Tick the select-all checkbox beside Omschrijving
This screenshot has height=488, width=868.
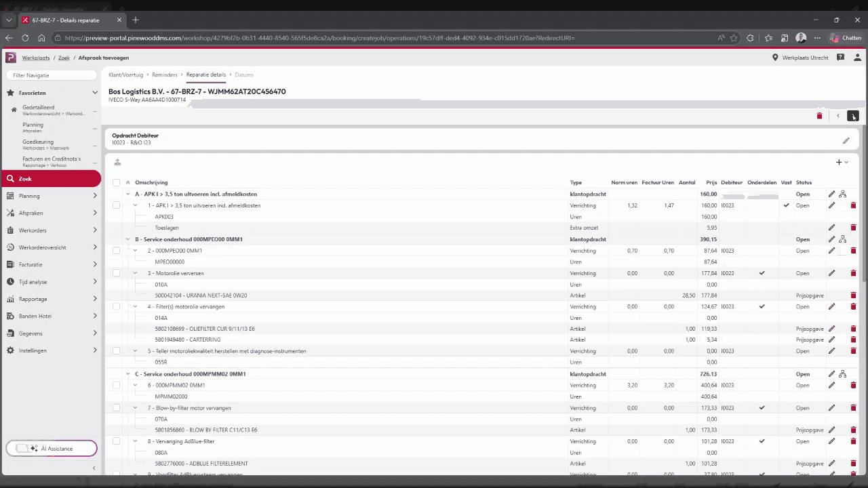click(117, 182)
